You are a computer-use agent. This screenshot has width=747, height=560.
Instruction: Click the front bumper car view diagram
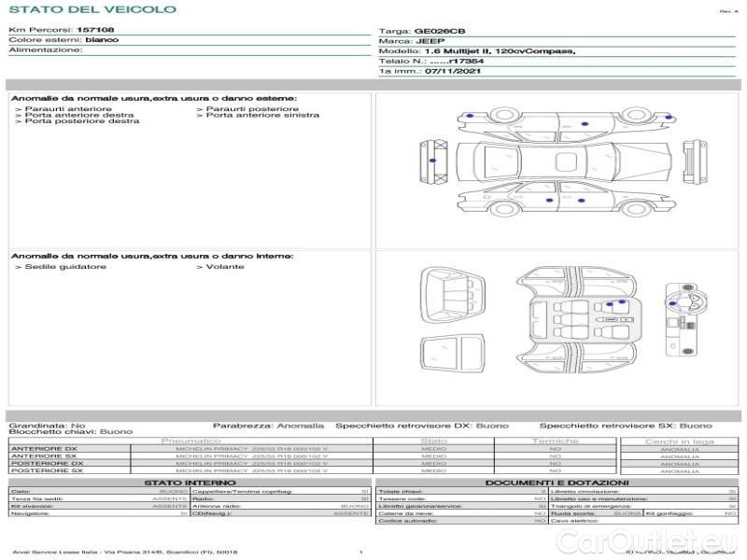click(430, 161)
